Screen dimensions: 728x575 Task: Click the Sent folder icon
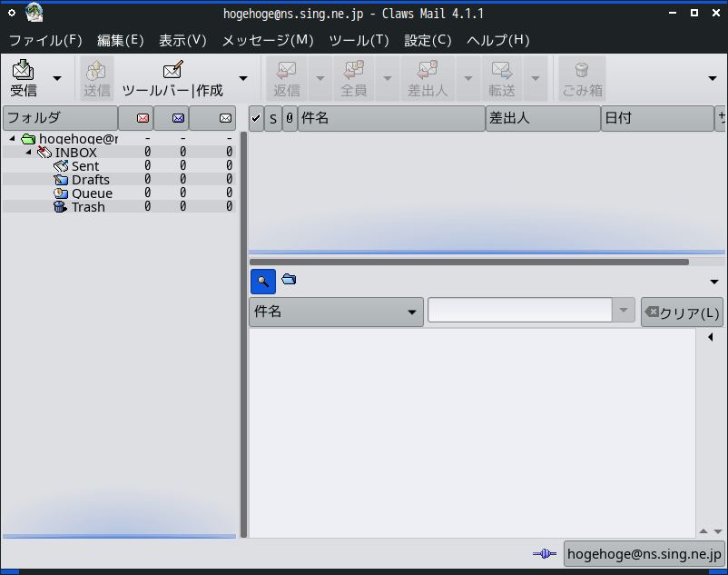click(x=61, y=166)
